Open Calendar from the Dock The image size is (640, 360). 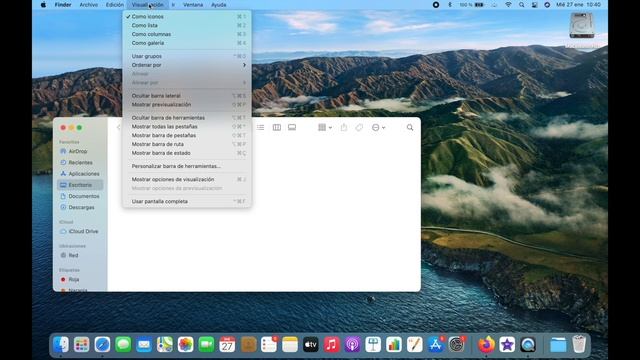coord(227,344)
